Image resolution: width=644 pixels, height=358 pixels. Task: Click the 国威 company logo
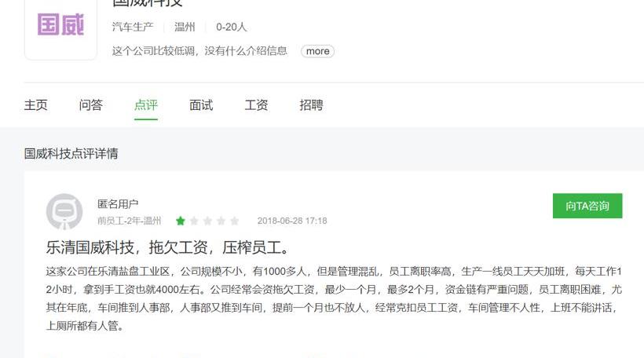(60, 24)
